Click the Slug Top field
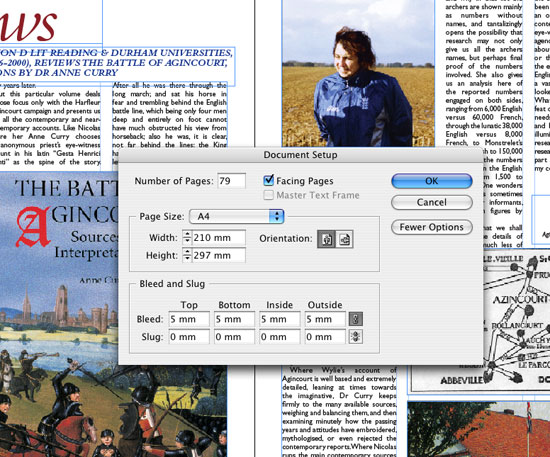This screenshot has width=550, height=457. (x=189, y=337)
